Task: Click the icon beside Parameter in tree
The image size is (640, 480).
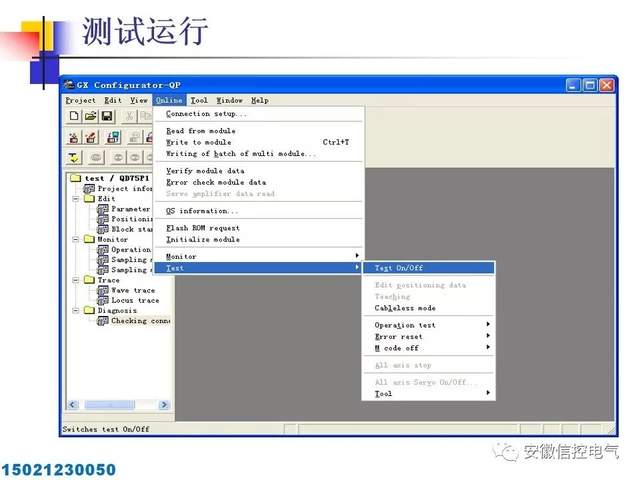Action: 102,209
